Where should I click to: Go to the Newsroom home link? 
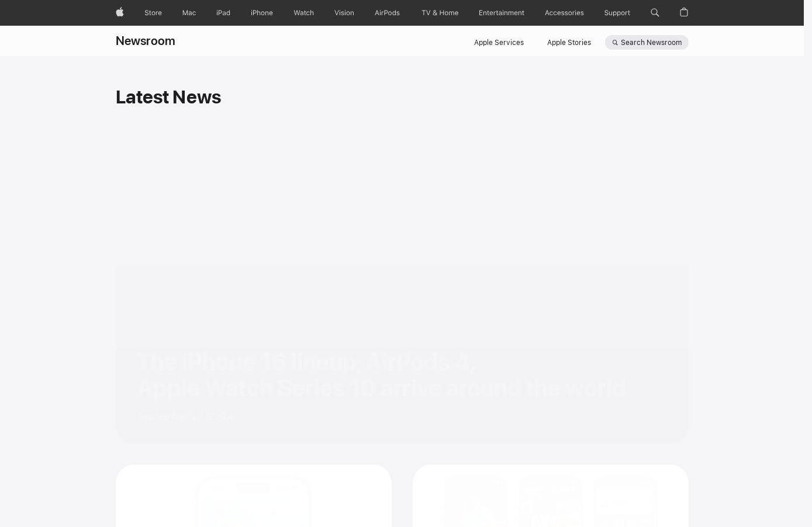146,41
